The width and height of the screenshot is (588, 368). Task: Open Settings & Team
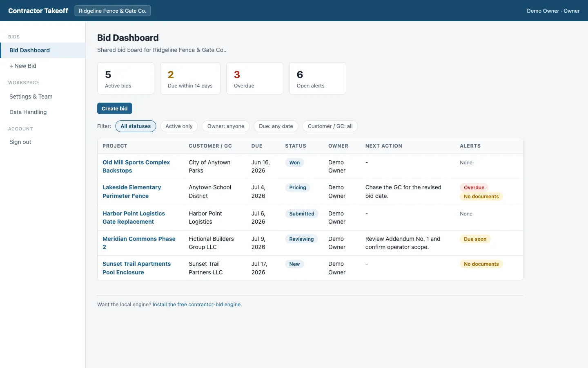[43, 96]
